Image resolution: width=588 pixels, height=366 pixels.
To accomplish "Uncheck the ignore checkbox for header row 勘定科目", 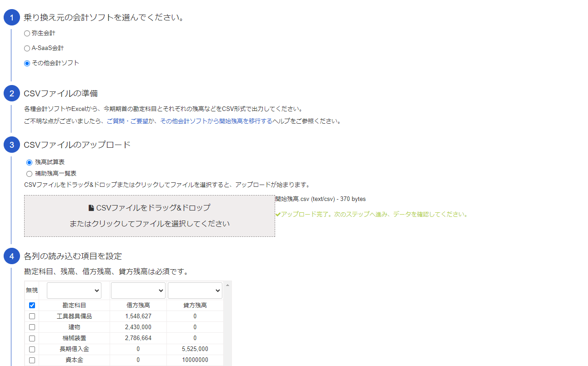I will 32,306.
